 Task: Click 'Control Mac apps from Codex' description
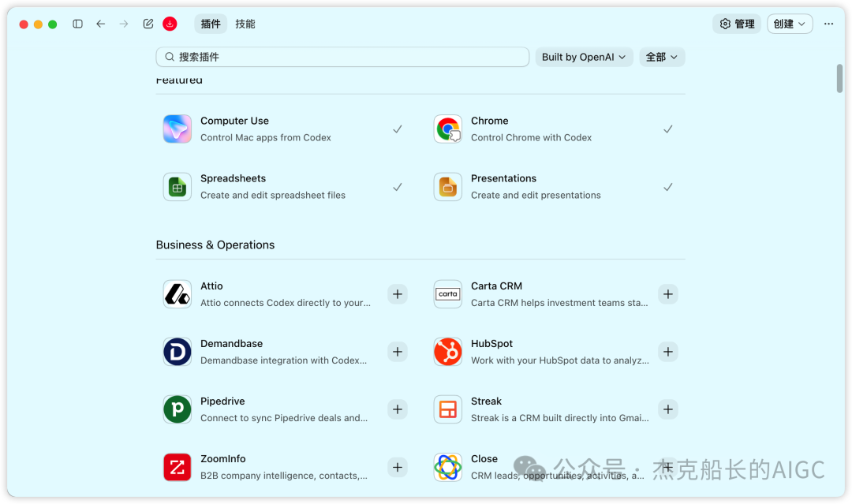266,137
